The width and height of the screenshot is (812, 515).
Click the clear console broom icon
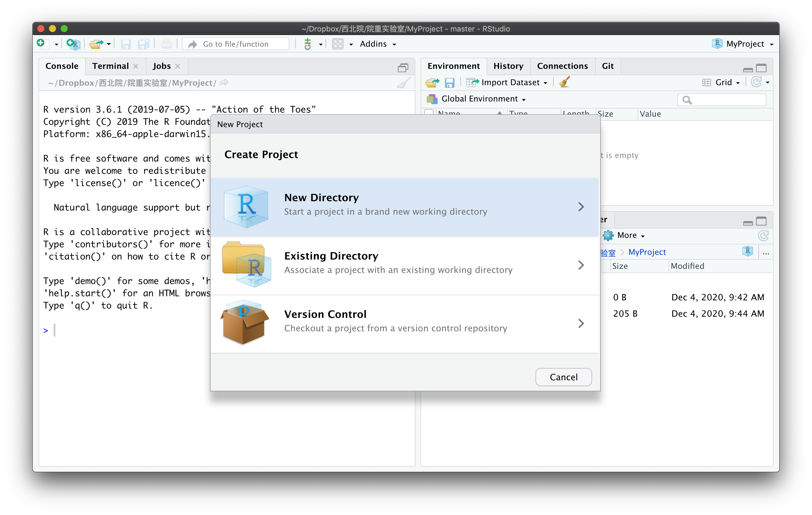click(x=404, y=83)
